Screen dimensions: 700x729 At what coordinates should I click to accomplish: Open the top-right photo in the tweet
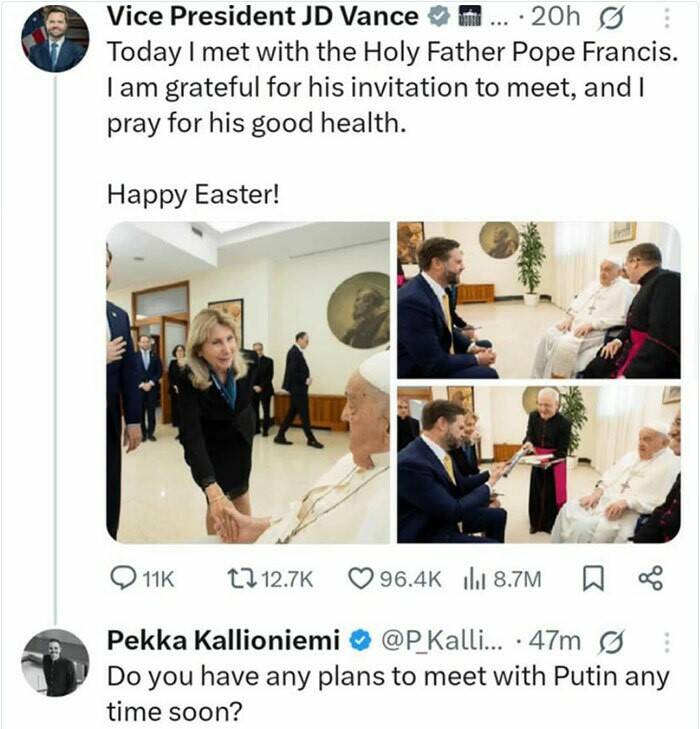click(x=538, y=299)
